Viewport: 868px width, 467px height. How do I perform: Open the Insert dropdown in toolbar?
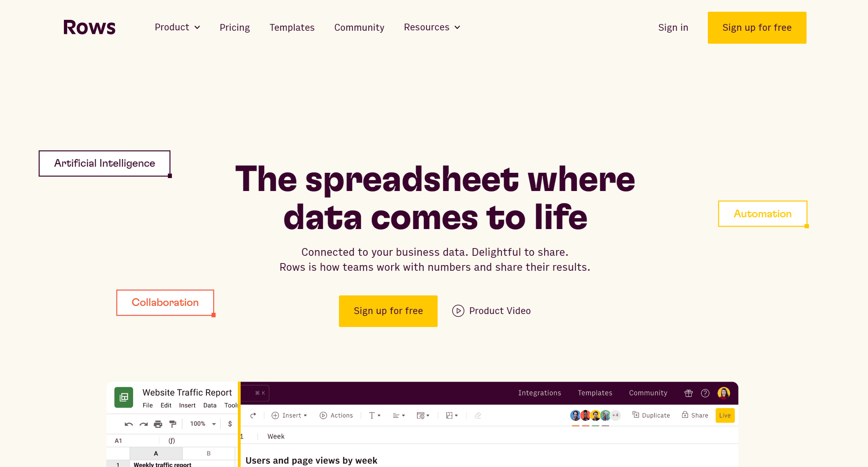pyautogui.click(x=289, y=415)
